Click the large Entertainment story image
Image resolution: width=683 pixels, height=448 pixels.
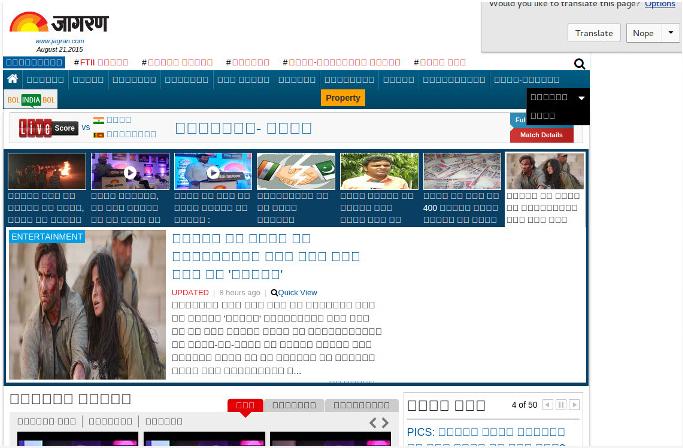coord(87,305)
